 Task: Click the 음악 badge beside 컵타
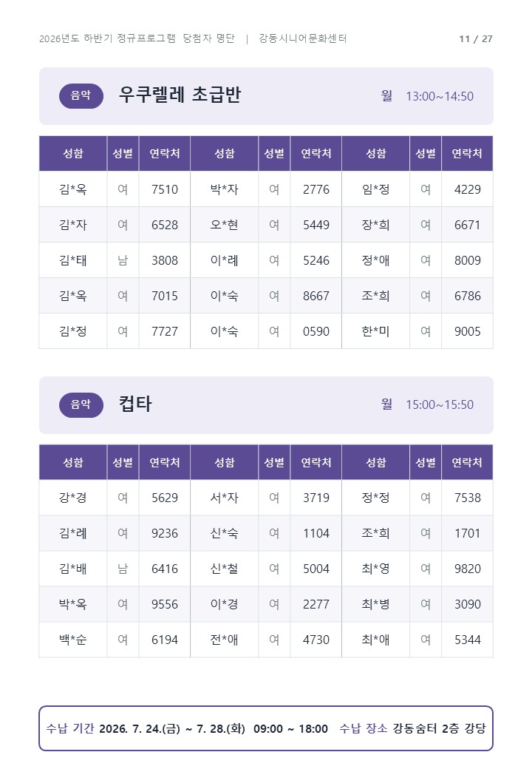[x=81, y=404]
